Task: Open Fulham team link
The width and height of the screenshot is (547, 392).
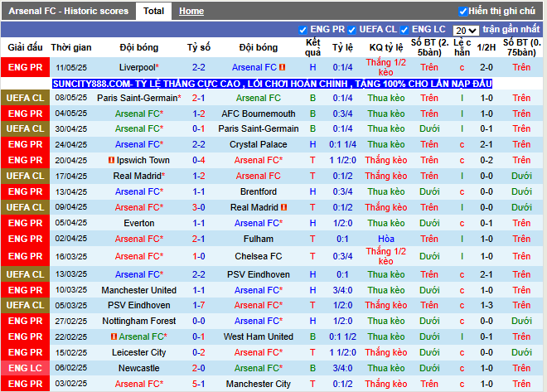Action: [258, 239]
